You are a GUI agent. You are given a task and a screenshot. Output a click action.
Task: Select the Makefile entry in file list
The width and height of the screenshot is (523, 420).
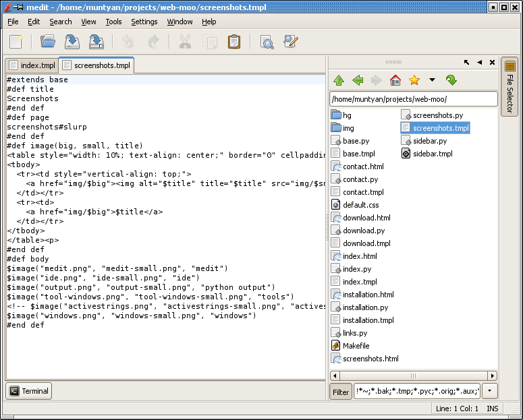(x=356, y=346)
